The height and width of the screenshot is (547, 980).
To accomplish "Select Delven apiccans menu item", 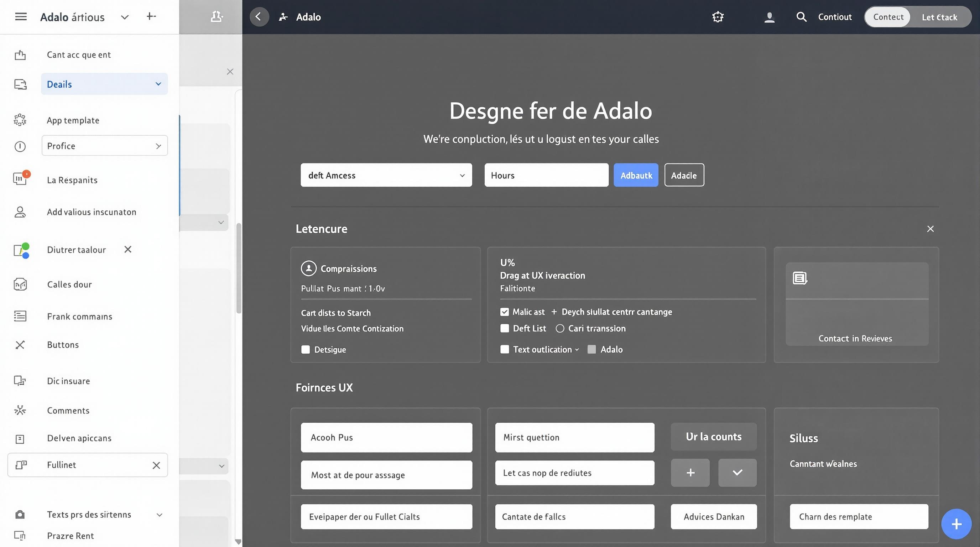I will tap(79, 438).
